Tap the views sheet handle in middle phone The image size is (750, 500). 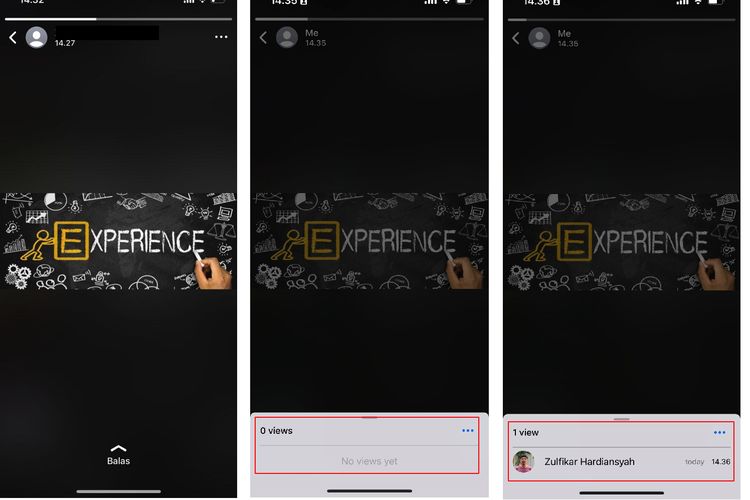369,418
